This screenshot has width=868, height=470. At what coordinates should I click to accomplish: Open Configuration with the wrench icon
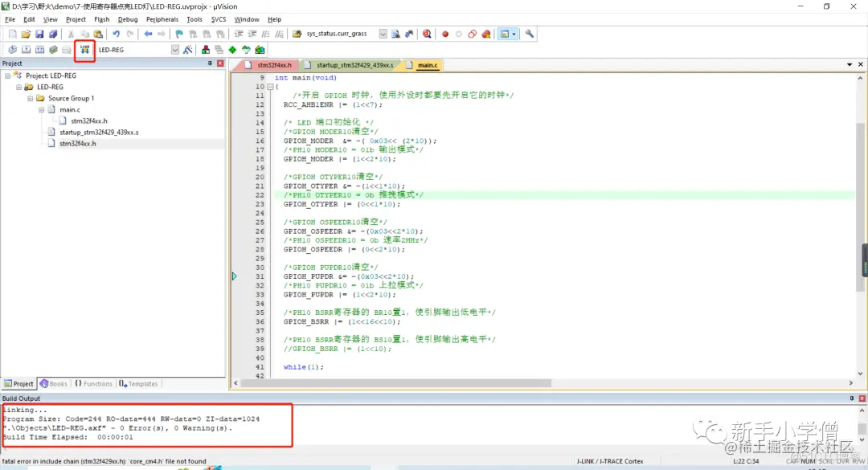click(x=530, y=34)
